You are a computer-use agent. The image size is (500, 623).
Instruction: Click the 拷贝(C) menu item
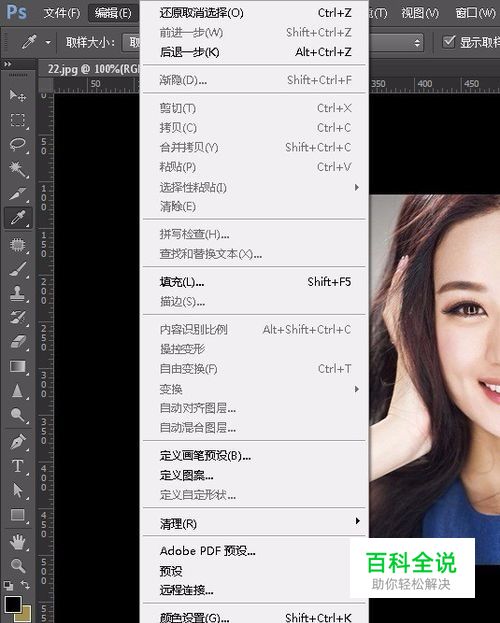coord(254,128)
